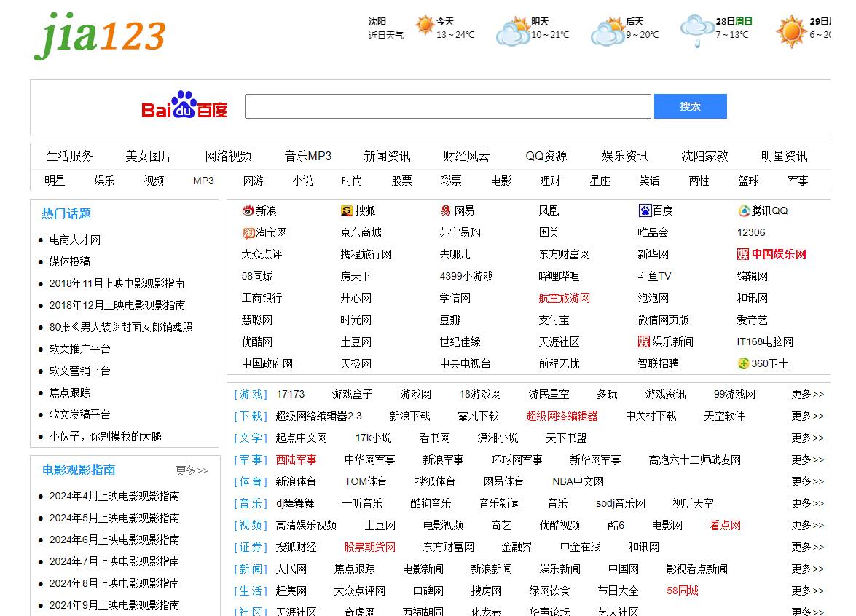Click tomorrow's partly cloudy weather icon
The width and height of the screenshot is (856, 616).
pos(513,31)
